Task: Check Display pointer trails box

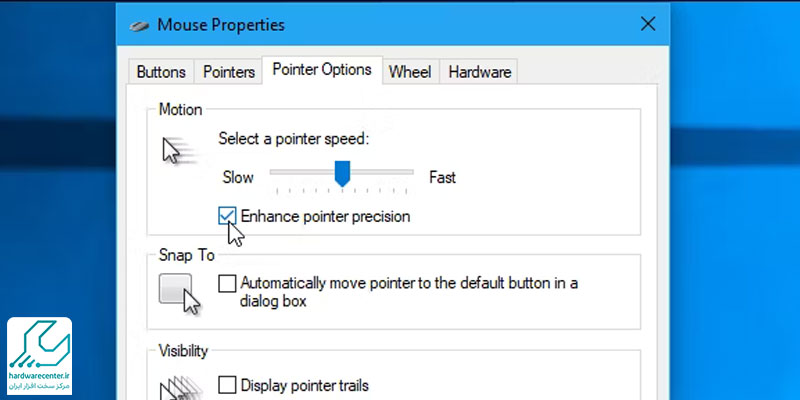Action: pyautogui.click(x=227, y=385)
